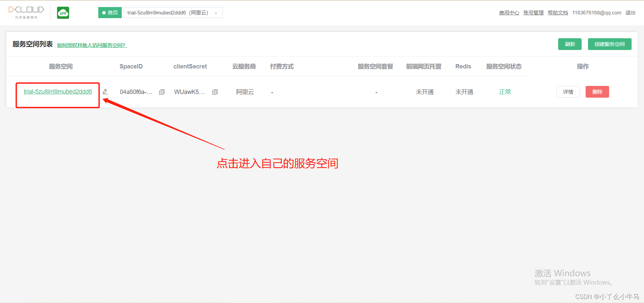This screenshot has height=303, width=644.
Task: Click the 阿里云 provider cell
Action: pos(245,92)
